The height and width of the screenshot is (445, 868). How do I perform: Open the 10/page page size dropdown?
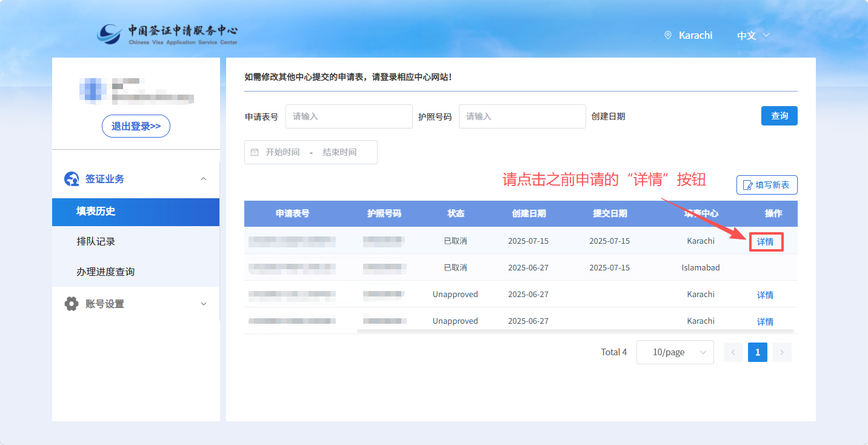pos(675,352)
